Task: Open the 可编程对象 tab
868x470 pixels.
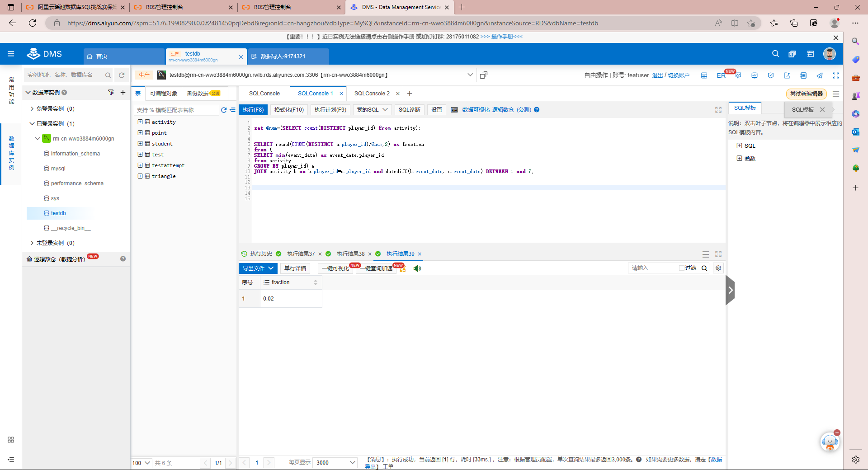Action: pos(164,94)
